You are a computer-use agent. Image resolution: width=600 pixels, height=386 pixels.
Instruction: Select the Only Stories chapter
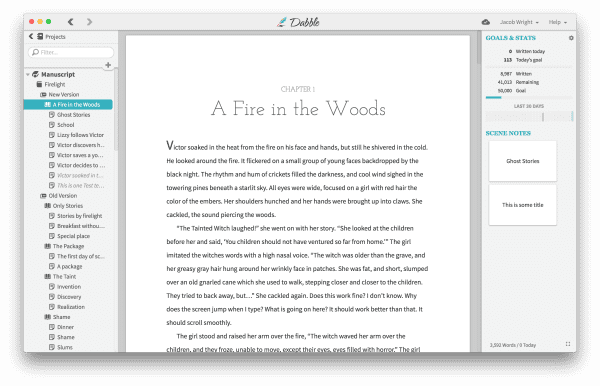[x=68, y=206]
